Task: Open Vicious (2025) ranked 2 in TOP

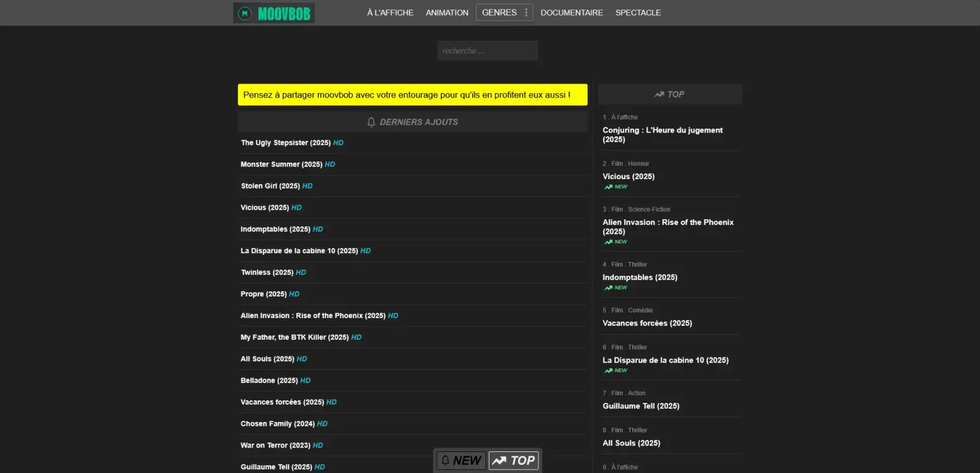Action: pos(628,177)
